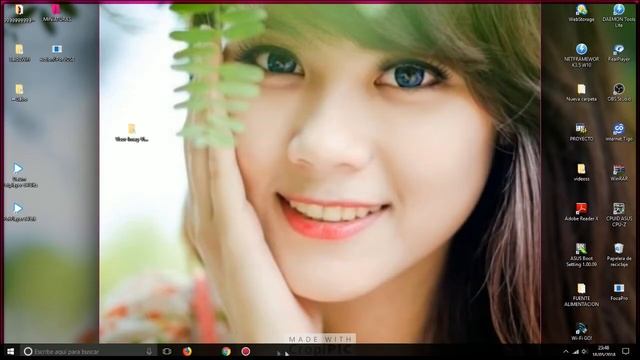
Task: Open the DAEMON Tools Lite shortcut
Action: pyautogui.click(x=619, y=16)
